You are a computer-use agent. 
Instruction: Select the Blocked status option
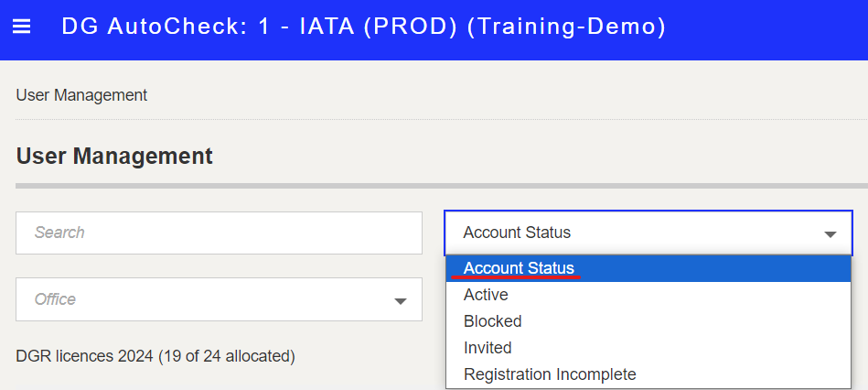click(648, 321)
